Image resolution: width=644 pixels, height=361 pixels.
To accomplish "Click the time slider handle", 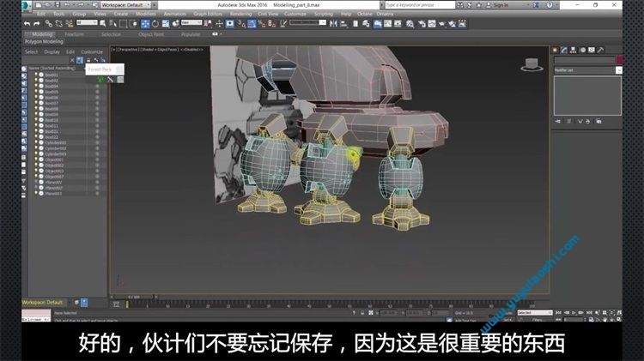I will (x=133, y=297).
